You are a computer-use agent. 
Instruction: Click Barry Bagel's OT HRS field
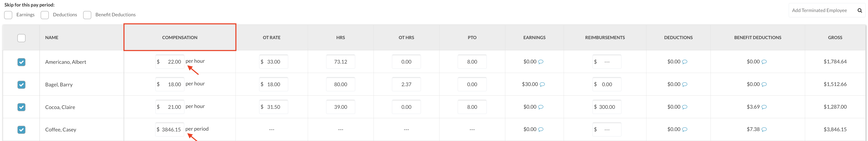(x=406, y=84)
